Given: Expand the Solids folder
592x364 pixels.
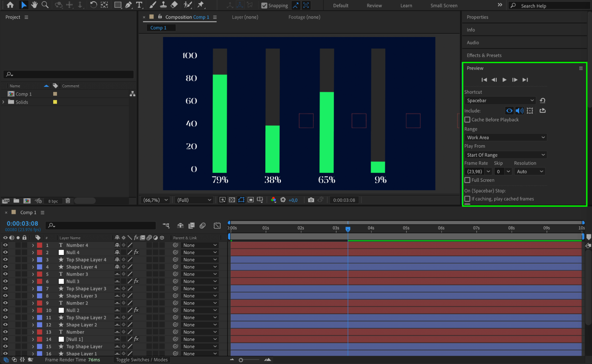Looking at the screenshot, I should coord(3,102).
